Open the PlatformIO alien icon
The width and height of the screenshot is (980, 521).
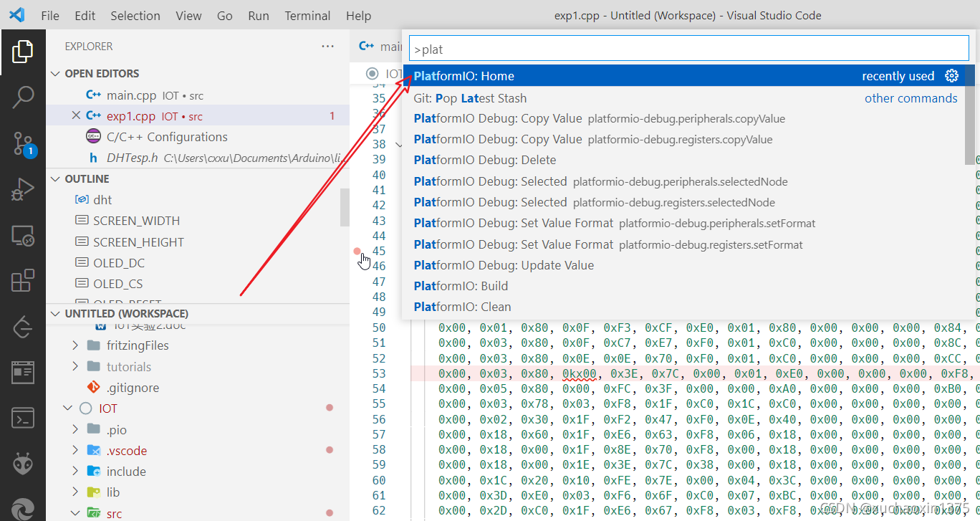pos(23,464)
